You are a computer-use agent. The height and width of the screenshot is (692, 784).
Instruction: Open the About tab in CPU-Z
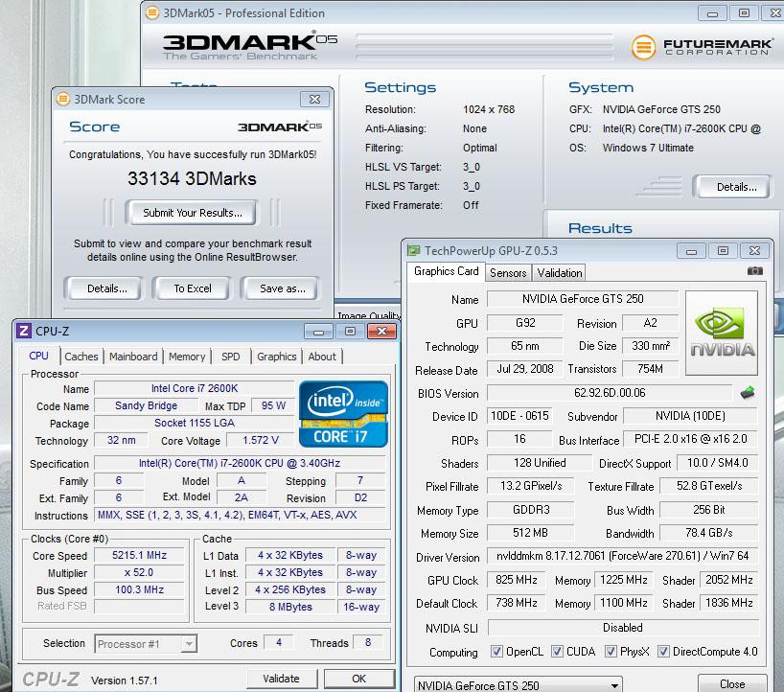click(x=322, y=357)
